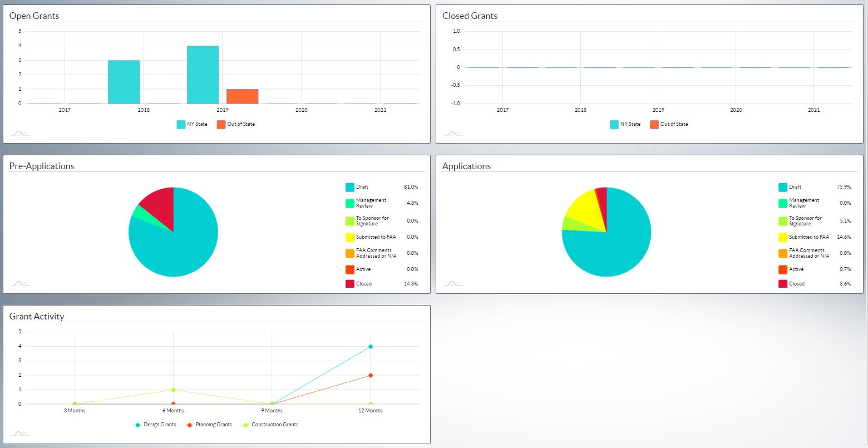868x448 pixels.
Task: Click the chart icon in Closed Grants panel
Action: [x=453, y=133]
